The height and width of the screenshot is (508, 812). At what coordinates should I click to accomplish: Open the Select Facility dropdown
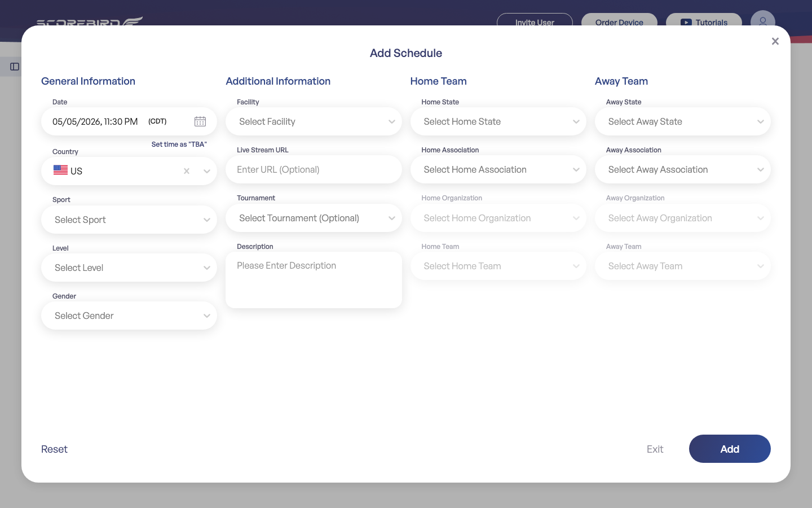pyautogui.click(x=314, y=121)
